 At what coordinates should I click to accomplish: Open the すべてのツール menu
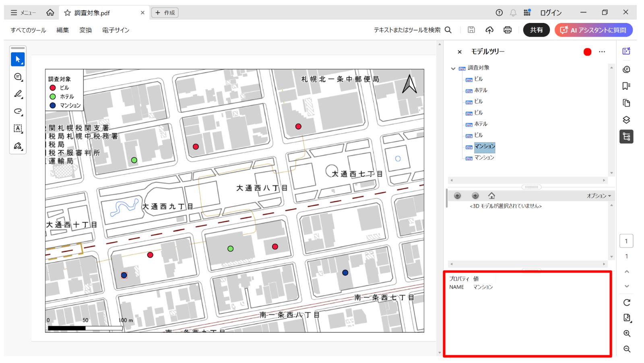[x=28, y=30]
